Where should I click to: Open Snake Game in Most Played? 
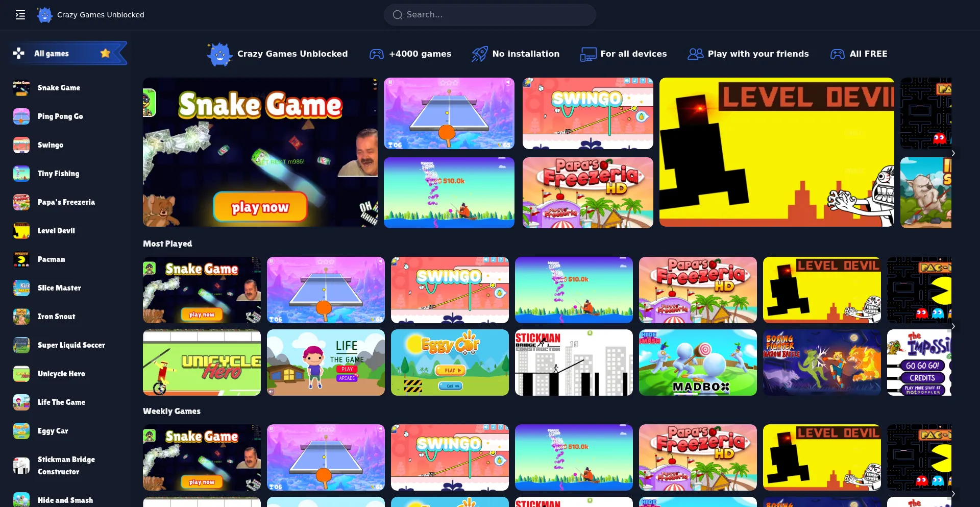(202, 290)
